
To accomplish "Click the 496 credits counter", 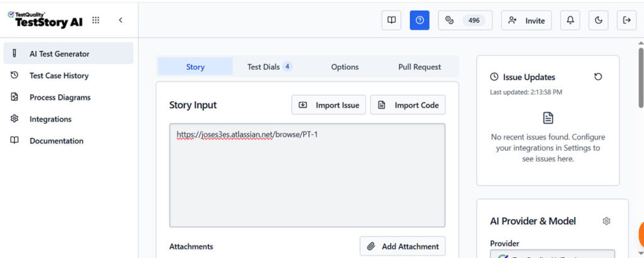I will 465,20.
